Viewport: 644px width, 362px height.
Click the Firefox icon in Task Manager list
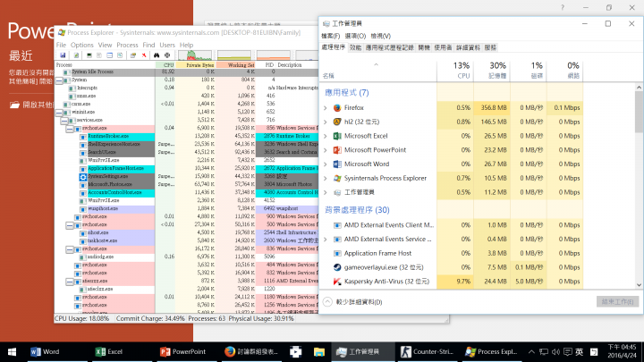(x=337, y=108)
